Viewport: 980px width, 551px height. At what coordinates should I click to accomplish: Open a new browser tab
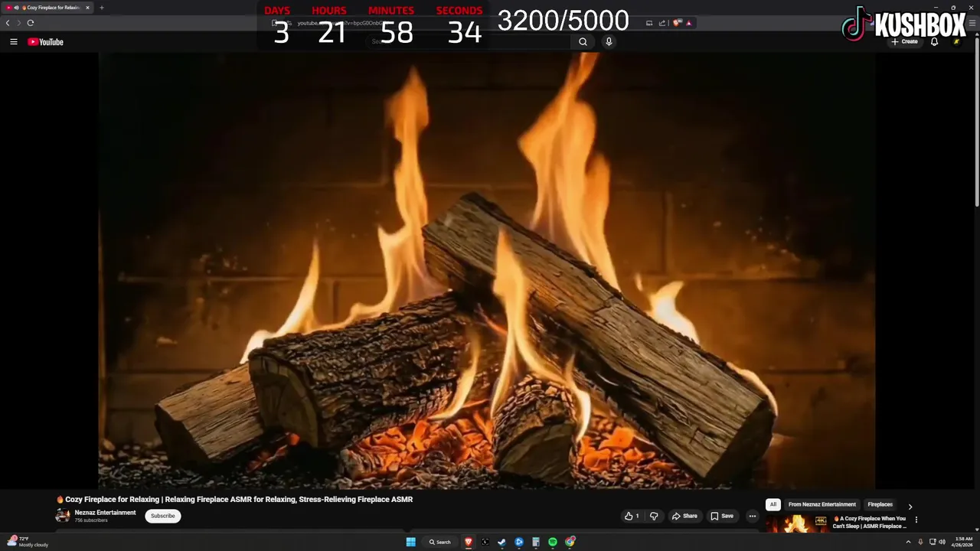pyautogui.click(x=101, y=8)
